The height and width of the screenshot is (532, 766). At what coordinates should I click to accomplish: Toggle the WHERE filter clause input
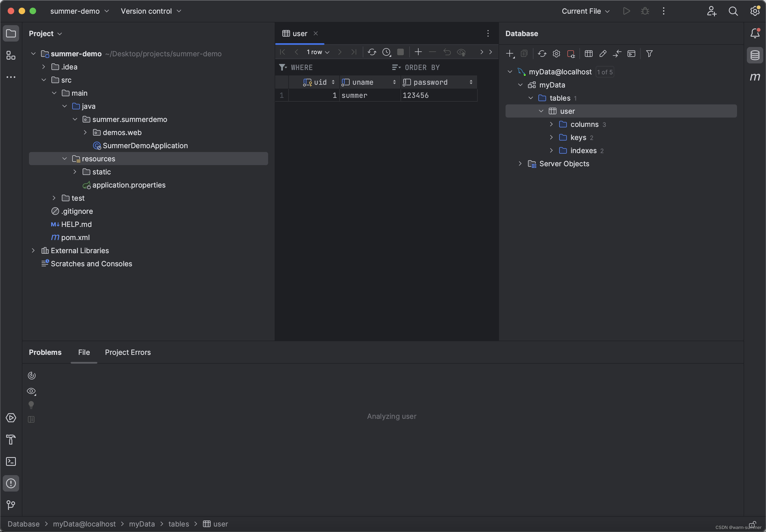pos(283,68)
